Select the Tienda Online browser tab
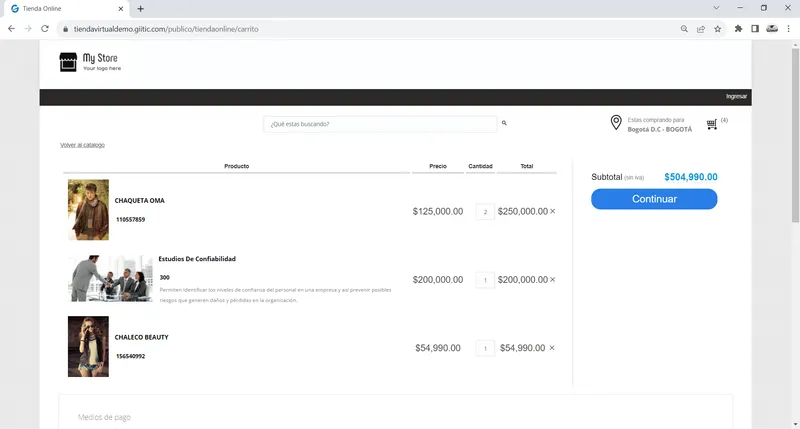 [x=66, y=9]
